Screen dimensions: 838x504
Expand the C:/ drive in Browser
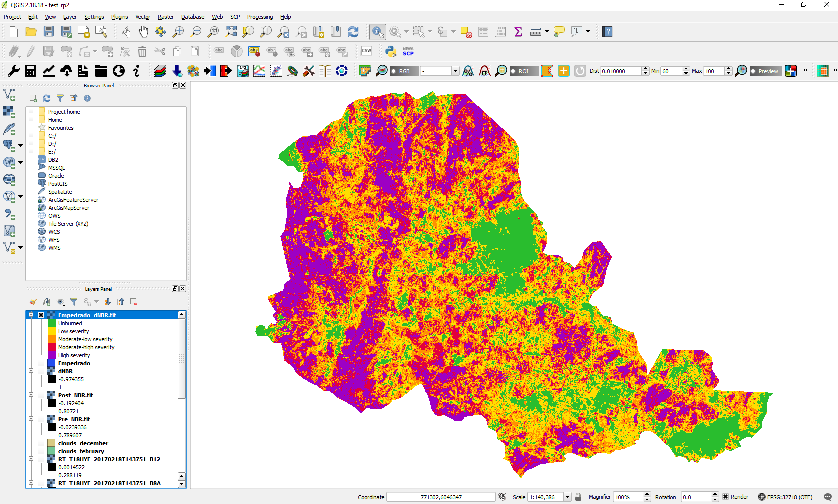pos(31,135)
